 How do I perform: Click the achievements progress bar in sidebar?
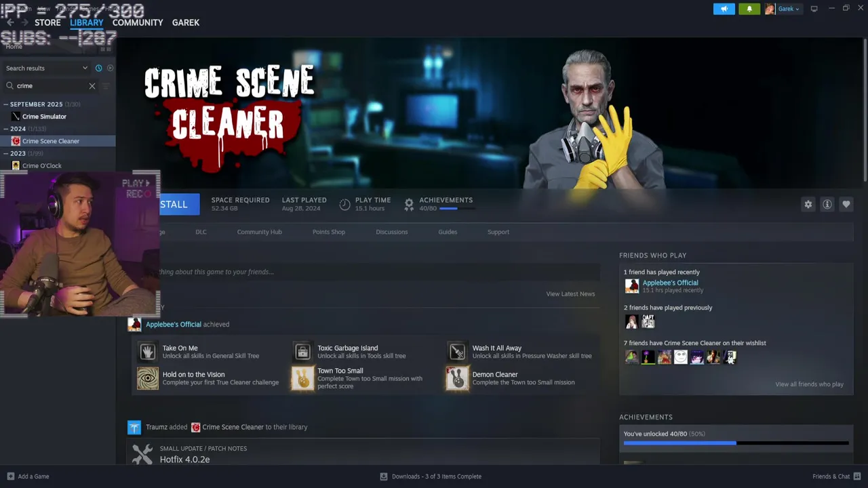[736, 443]
